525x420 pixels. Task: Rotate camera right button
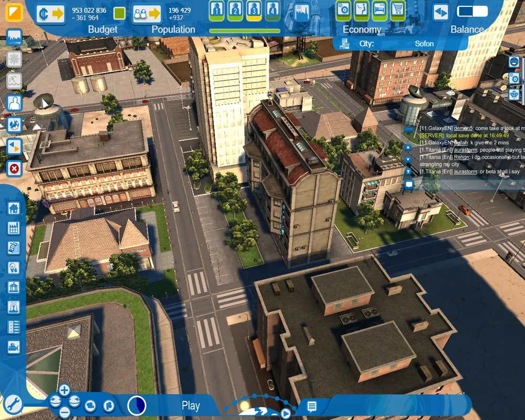coord(74,401)
